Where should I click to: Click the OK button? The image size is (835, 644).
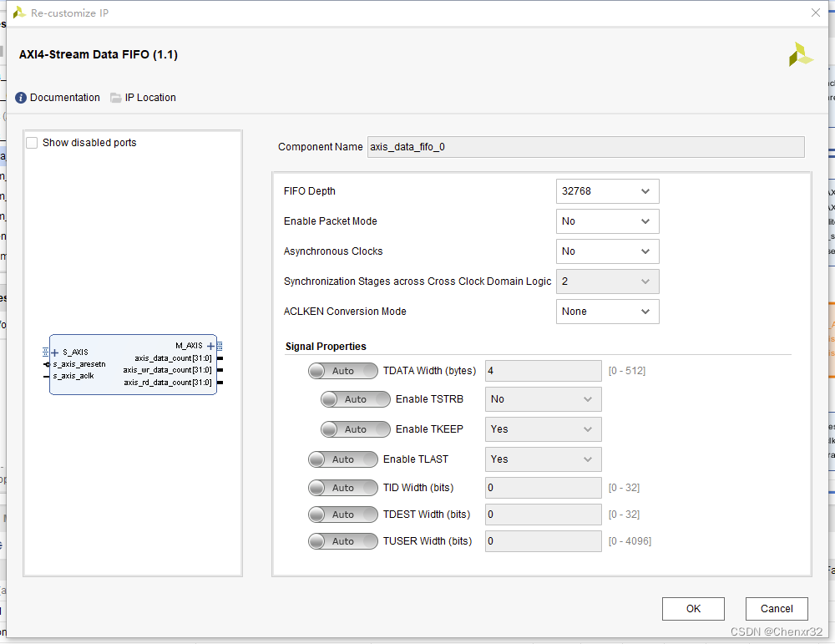coord(693,609)
